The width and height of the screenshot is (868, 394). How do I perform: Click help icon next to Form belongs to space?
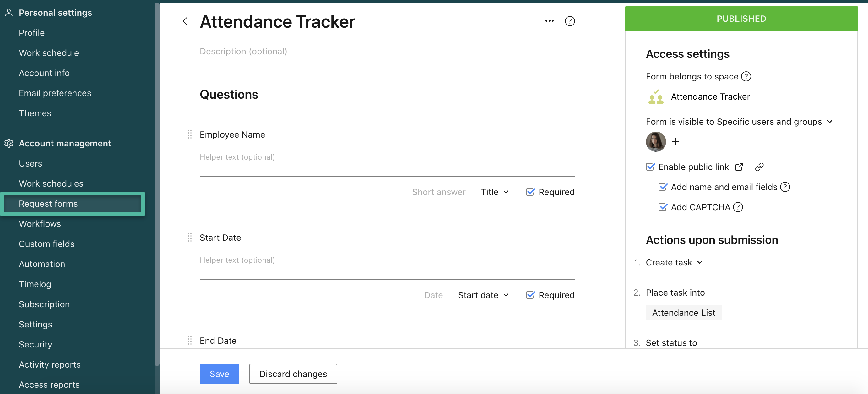click(x=746, y=77)
